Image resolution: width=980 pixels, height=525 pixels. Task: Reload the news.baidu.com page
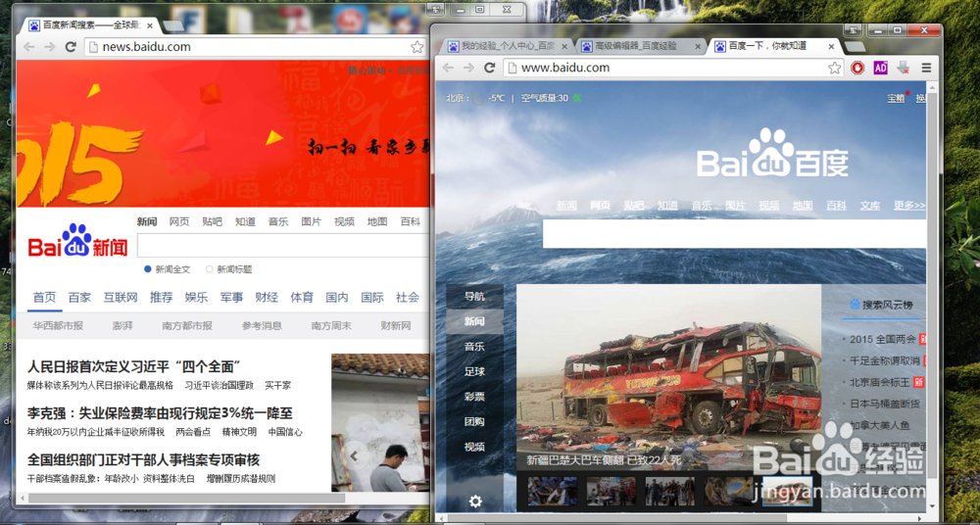tap(71, 47)
